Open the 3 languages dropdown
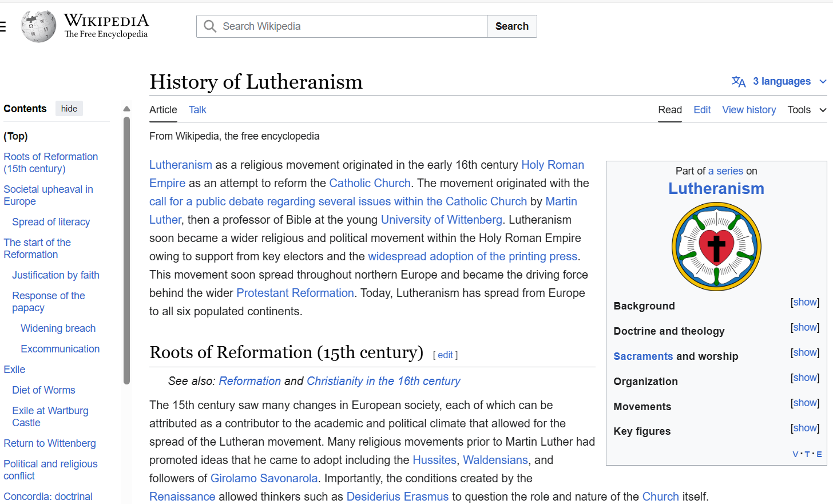Screen dimensions: 833x504 tap(779, 82)
